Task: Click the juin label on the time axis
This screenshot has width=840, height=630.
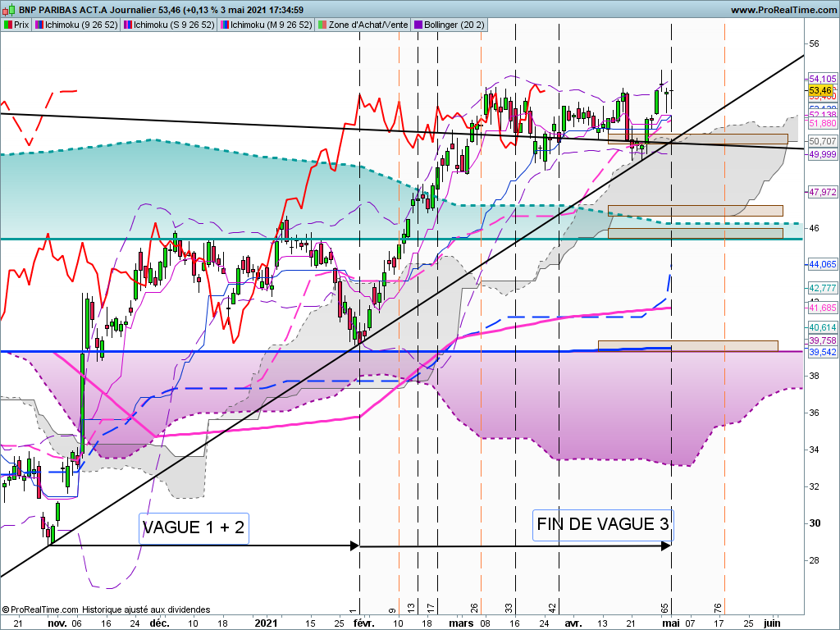Action: [x=772, y=623]
